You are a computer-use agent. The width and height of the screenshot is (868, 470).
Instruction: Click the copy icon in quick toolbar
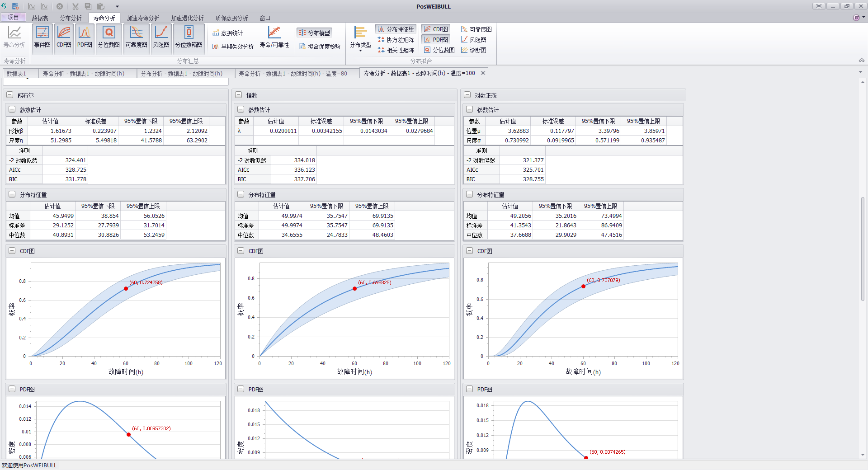[88, 6]
